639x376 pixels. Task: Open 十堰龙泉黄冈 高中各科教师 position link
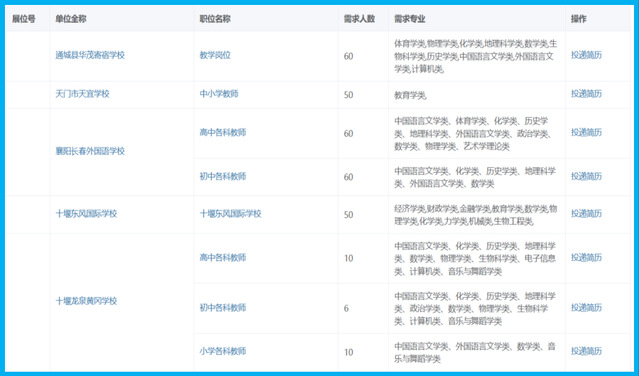tap(223, 257)
